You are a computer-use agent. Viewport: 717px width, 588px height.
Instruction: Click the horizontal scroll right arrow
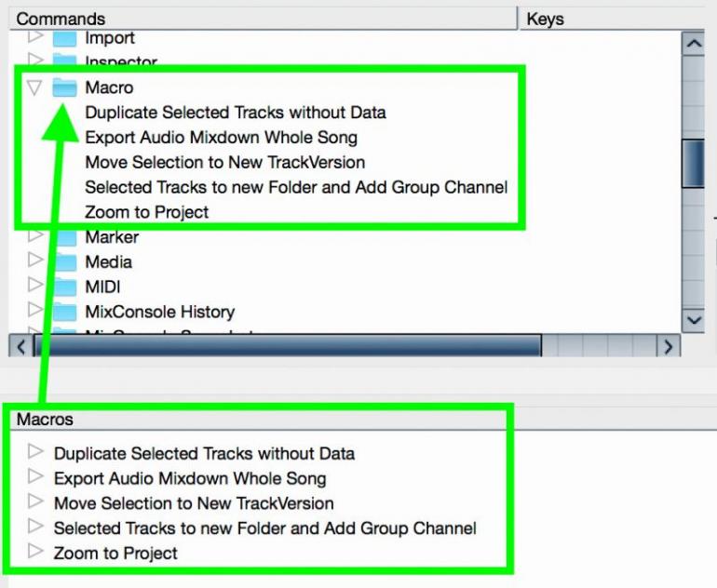669,346
